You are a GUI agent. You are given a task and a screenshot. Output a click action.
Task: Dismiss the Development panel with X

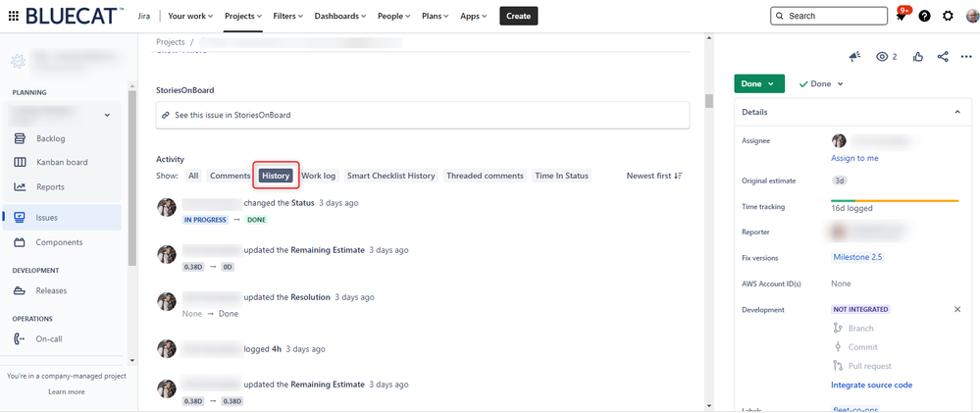point(957,309)
